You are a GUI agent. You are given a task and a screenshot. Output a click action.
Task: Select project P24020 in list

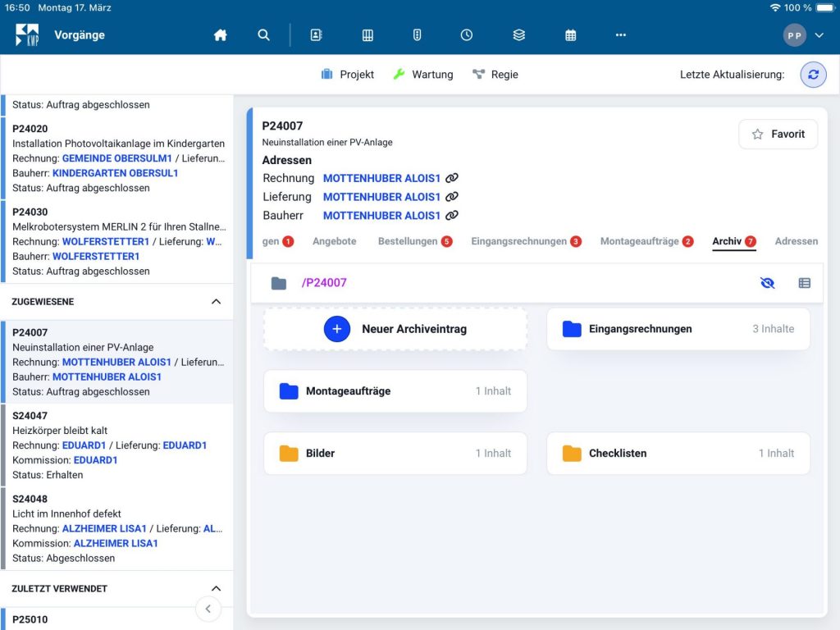116,158
